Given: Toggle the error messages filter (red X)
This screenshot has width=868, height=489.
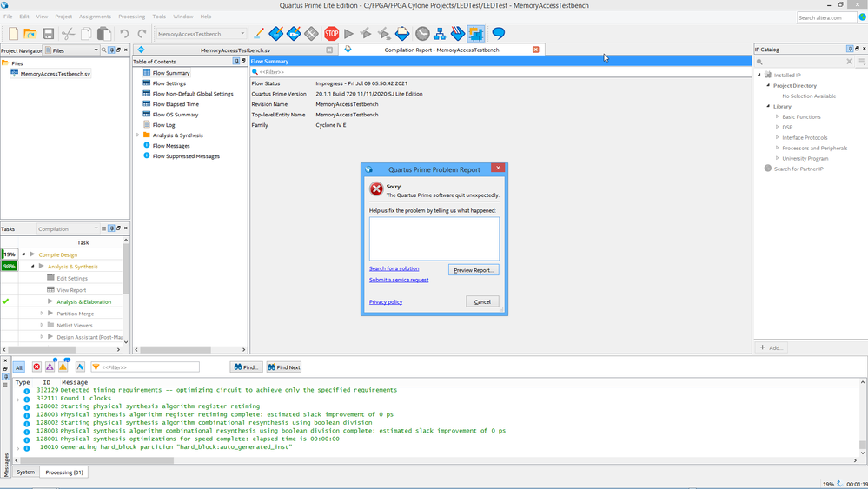Looking at the screenshot, I should (x=36, y=367).
